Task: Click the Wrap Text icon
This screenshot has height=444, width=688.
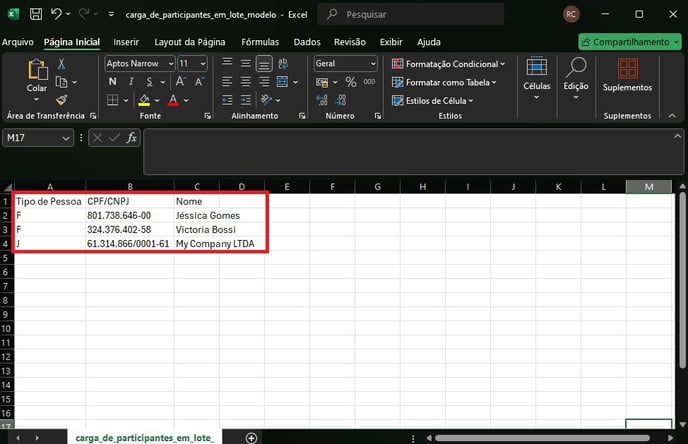Action: (283, 63)
